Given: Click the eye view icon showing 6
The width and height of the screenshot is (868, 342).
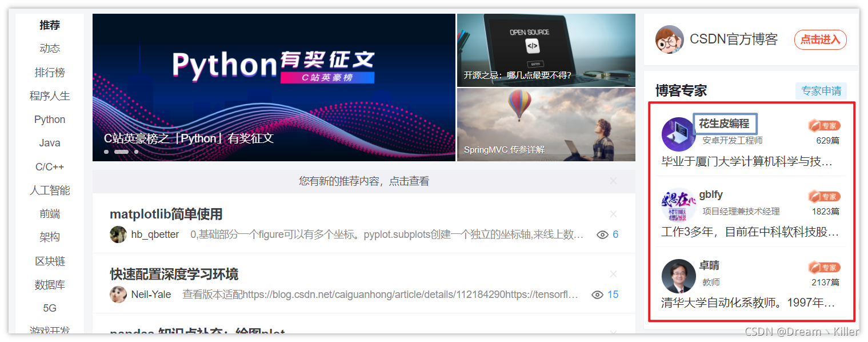Looking at the screenshot, I should point(602,234).
